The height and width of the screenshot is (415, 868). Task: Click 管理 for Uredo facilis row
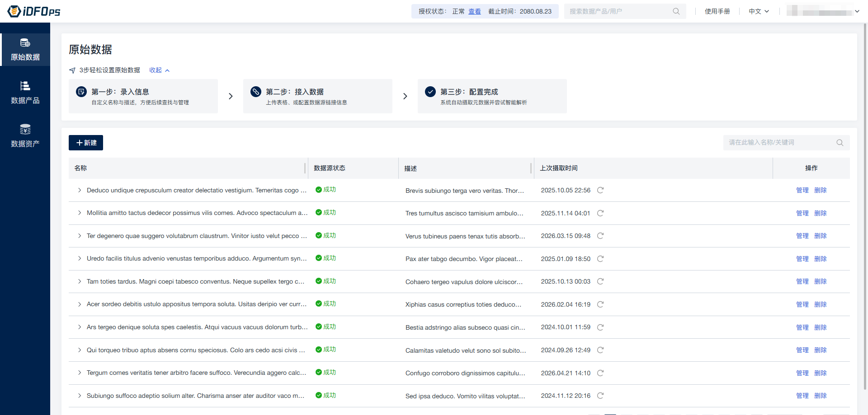coord(802,259)
